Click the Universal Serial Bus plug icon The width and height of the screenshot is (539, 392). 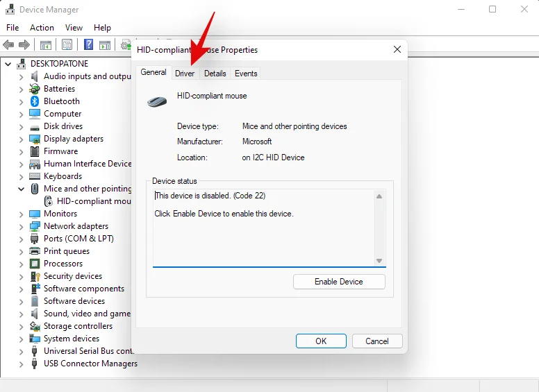(34, 351)
